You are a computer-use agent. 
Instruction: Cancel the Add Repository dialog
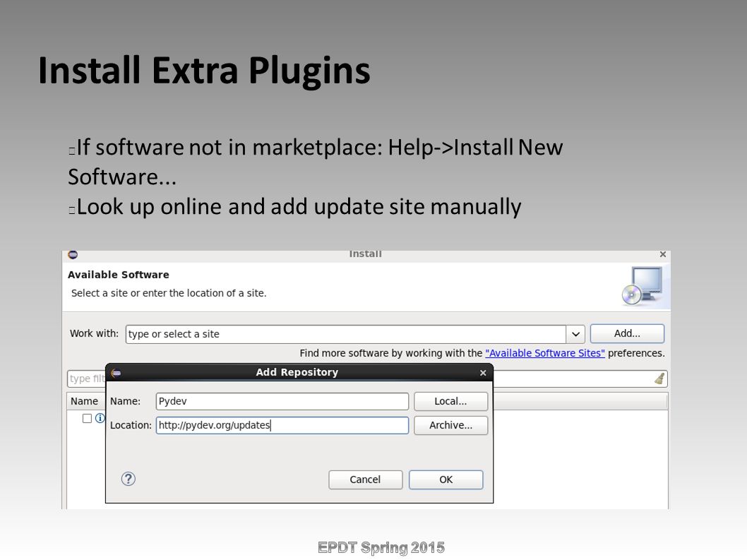(x=366, y=479)
